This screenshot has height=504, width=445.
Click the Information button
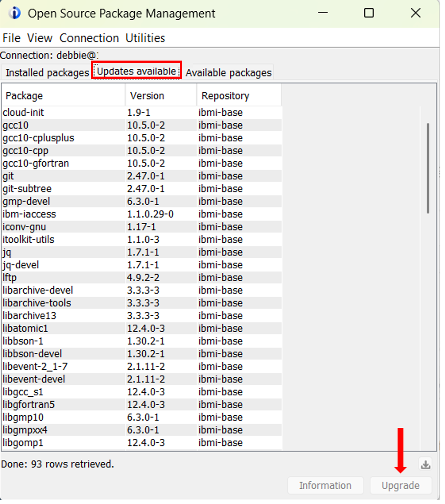pyautogui.click(x=326, y=485)
